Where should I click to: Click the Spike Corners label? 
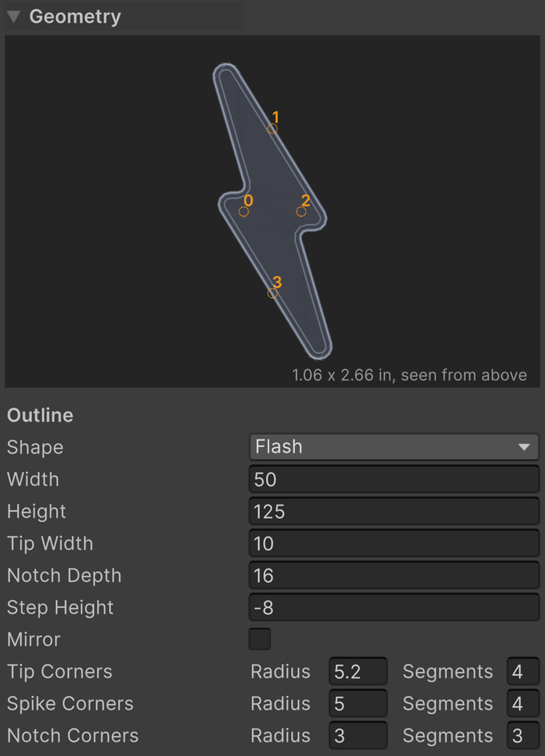tap(71, 703)
